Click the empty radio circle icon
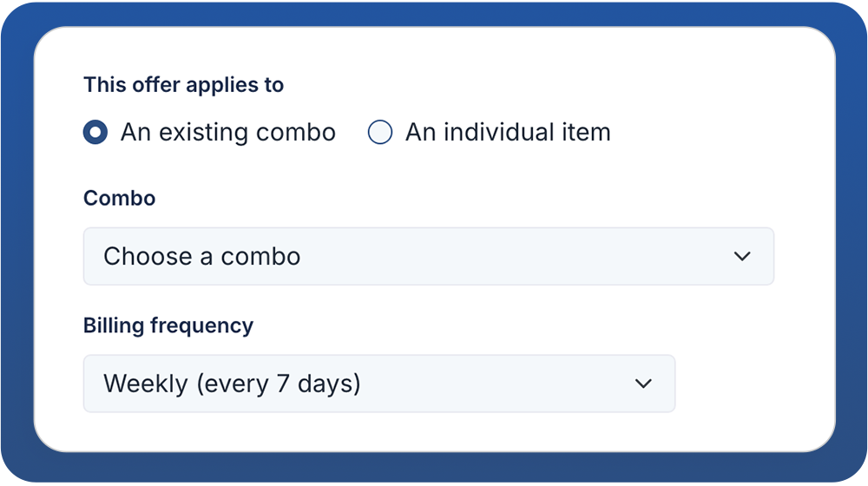This screenshot has width=868, height=486. (x=380, y=132)
